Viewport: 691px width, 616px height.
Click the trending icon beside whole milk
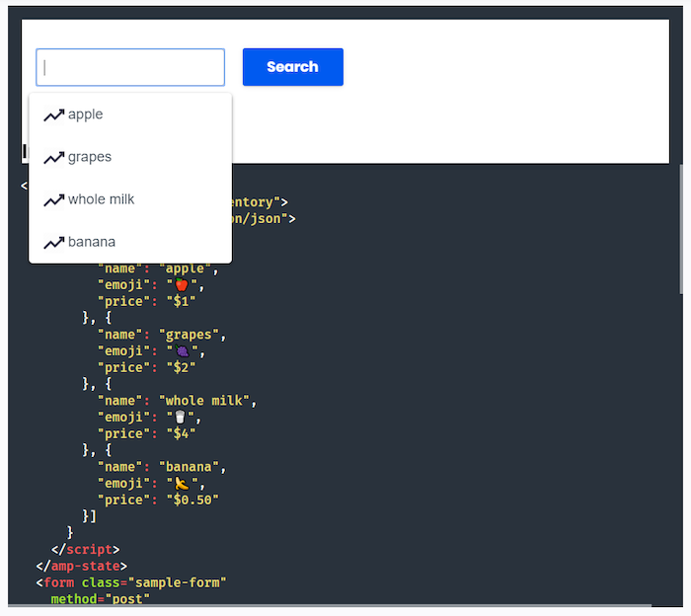click(53, 200)
